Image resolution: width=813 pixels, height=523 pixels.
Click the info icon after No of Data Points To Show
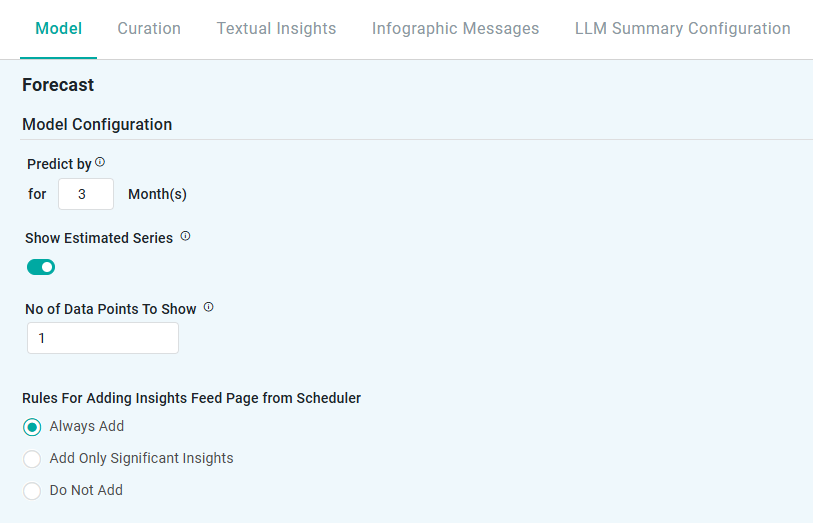click(209, 307)
